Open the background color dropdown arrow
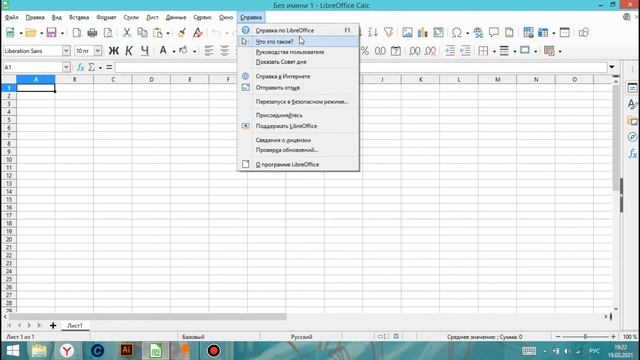The image size is (640, 360). pyautogui.click(x=194, y=51)
